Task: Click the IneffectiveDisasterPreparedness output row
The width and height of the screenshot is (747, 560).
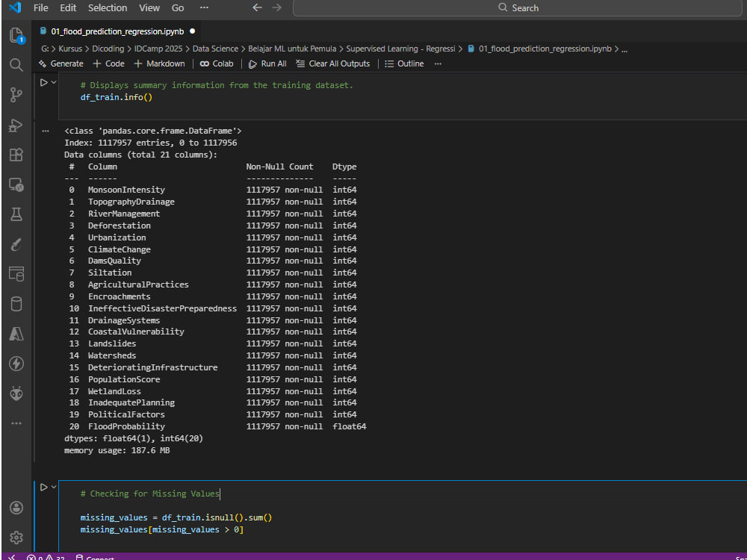Action: tap(212, 308)
